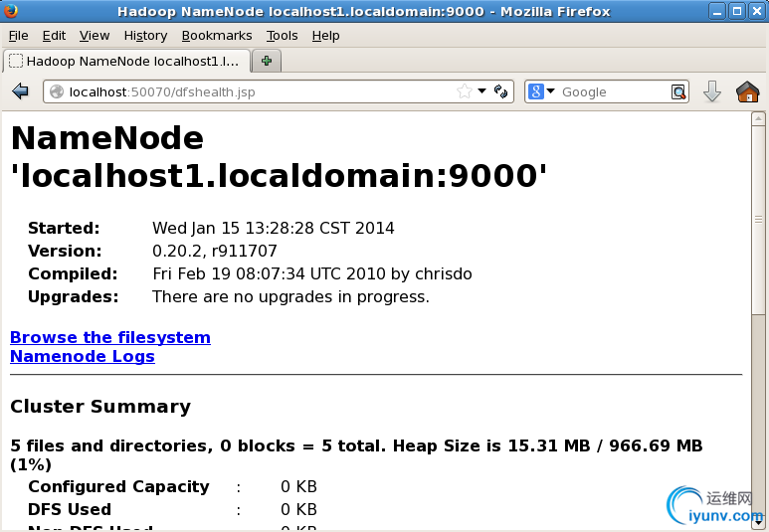Click the Configured Capacity label
Viewport: 769px width, 532px height.
coord(118,486)
